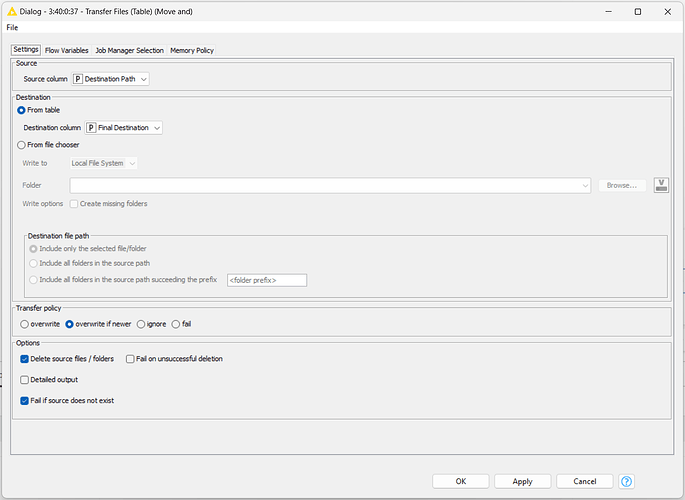Uncheck Fail if source does not exist
The height and width of the screenshot is (500, 685).
point(25,401)
